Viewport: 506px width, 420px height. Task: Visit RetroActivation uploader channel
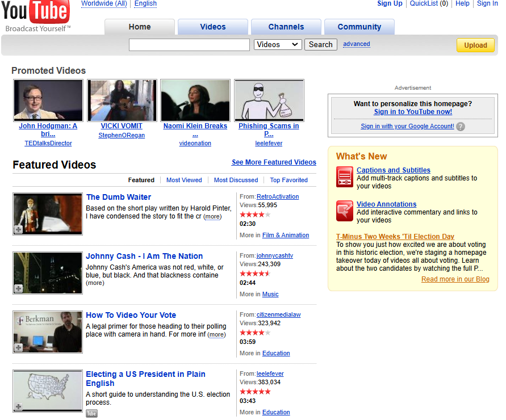tap(278, 196)
